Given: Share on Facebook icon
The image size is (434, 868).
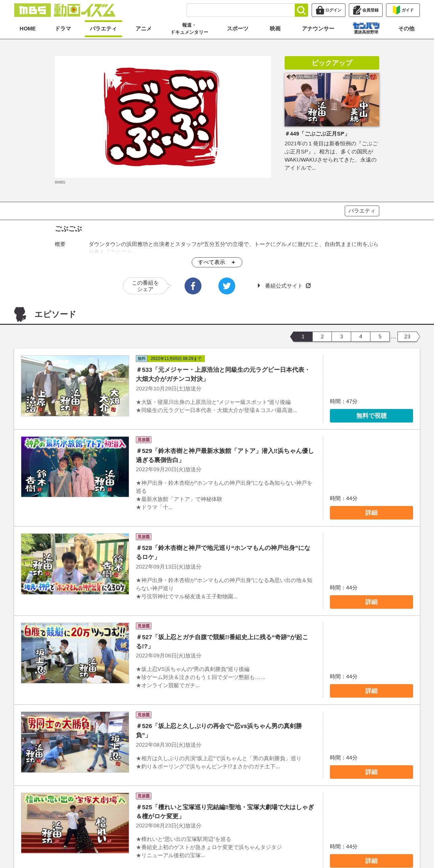Looking at the screenshot, I should click(x=193, y=286).
